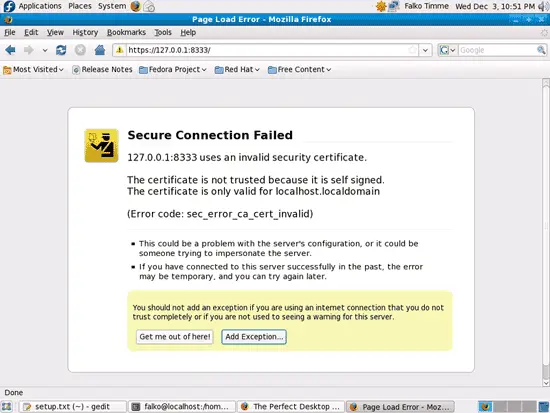Click the date and time clock
Image resolution: width=550 pixels, height=413 pixels.
pos(495,6)
